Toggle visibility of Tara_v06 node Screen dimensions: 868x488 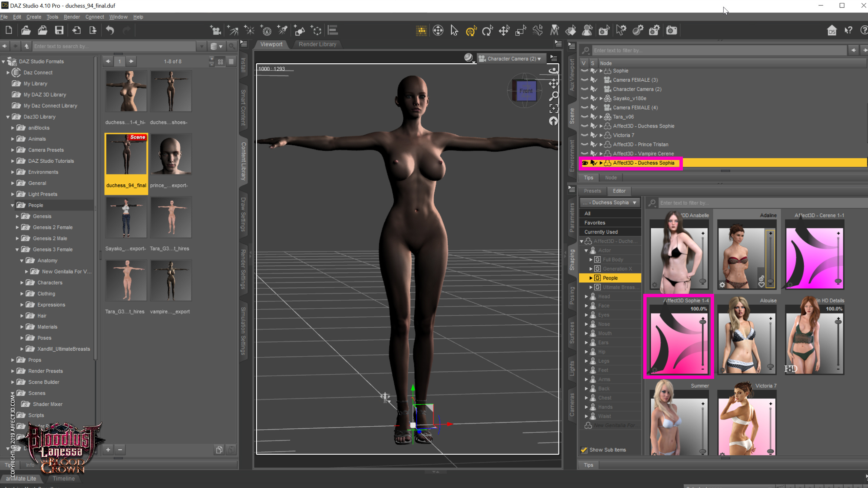(x=585, y=117)
